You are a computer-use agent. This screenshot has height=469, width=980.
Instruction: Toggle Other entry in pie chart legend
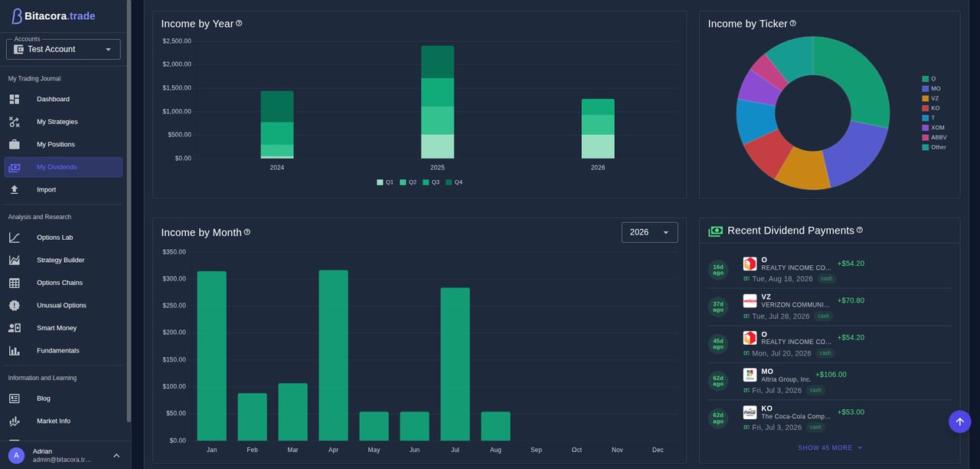[934, 147]
